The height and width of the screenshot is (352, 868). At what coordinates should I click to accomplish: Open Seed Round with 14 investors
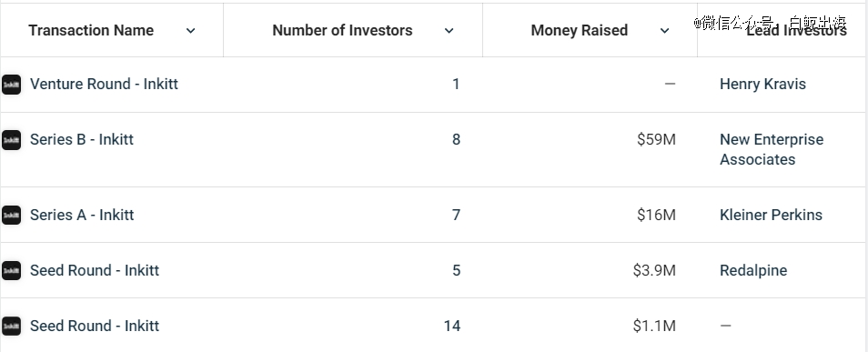[95, 326]
